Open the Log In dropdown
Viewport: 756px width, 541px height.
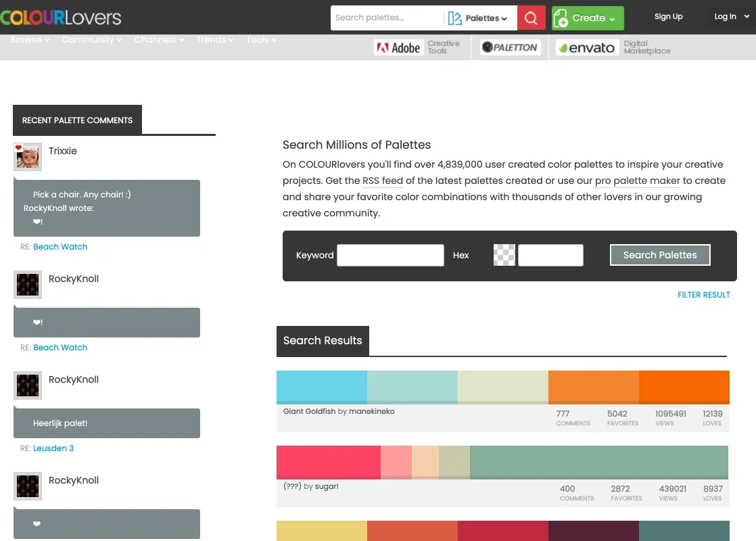point(732,16)
